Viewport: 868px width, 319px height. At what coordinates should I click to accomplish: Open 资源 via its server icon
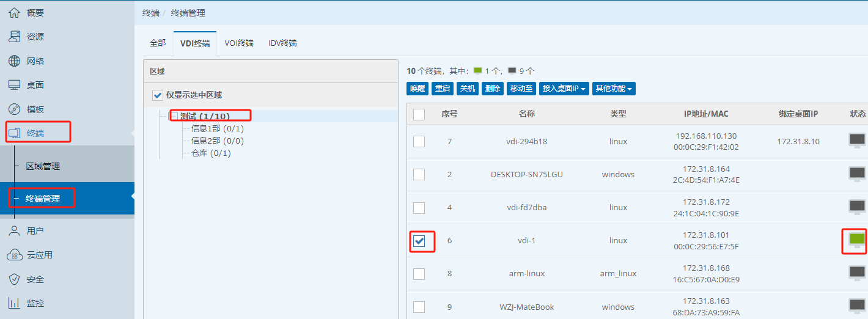(14, 37)
